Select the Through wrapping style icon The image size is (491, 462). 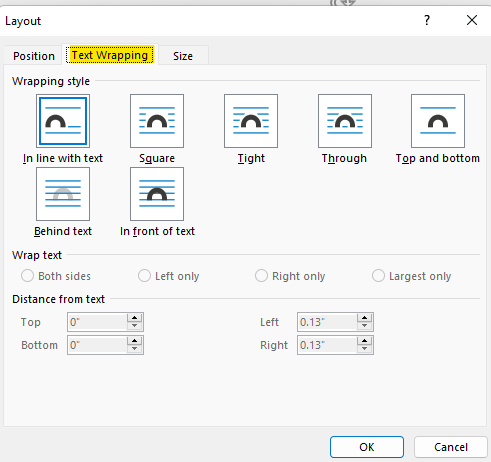coord(345,121)
